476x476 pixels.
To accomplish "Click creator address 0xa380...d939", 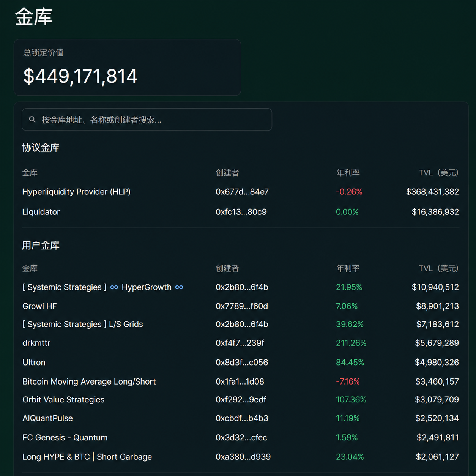I will coord(243,457).
